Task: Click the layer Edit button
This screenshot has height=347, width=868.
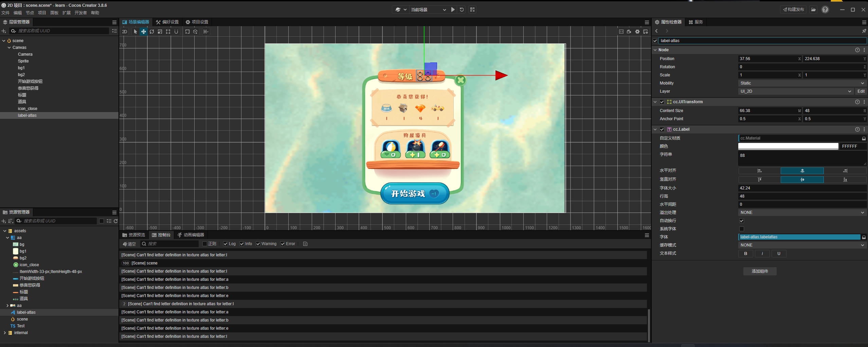Action: tap(861, 91)
